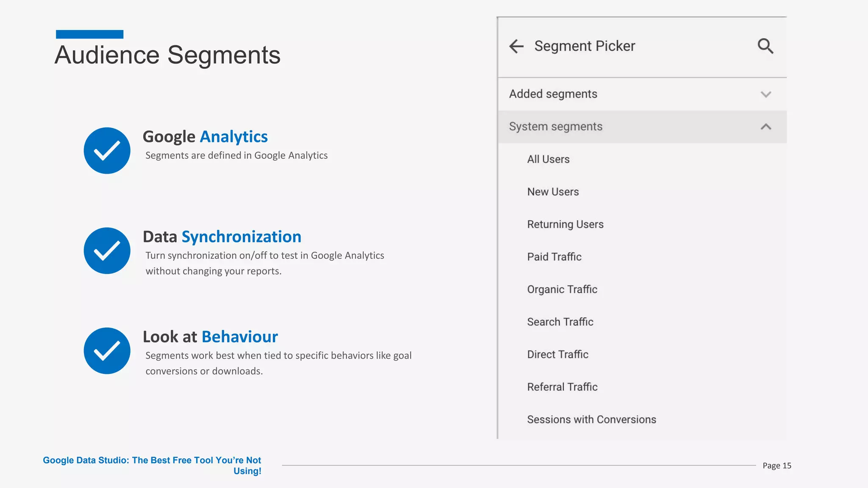Select the Search Traffic segment
The width and height of the screenshot is (868, 488).
pos(560,322)
